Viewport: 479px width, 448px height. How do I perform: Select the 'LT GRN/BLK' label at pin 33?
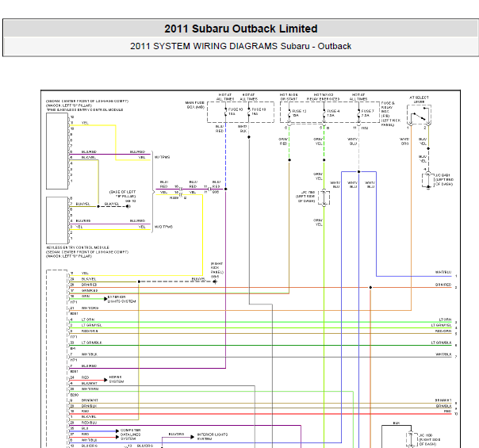click(92, 343)
